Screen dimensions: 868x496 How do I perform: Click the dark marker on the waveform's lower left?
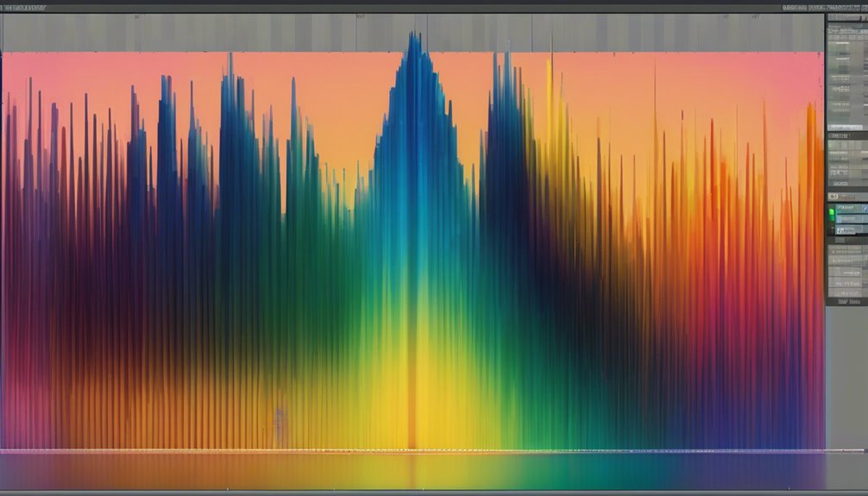pyautogui.click(x=278, y=423)
